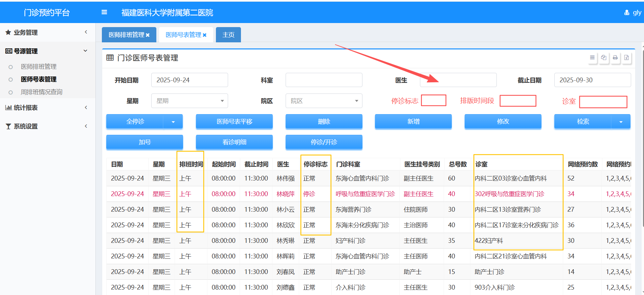Sort by the 总号数 column header

point(458,164)
